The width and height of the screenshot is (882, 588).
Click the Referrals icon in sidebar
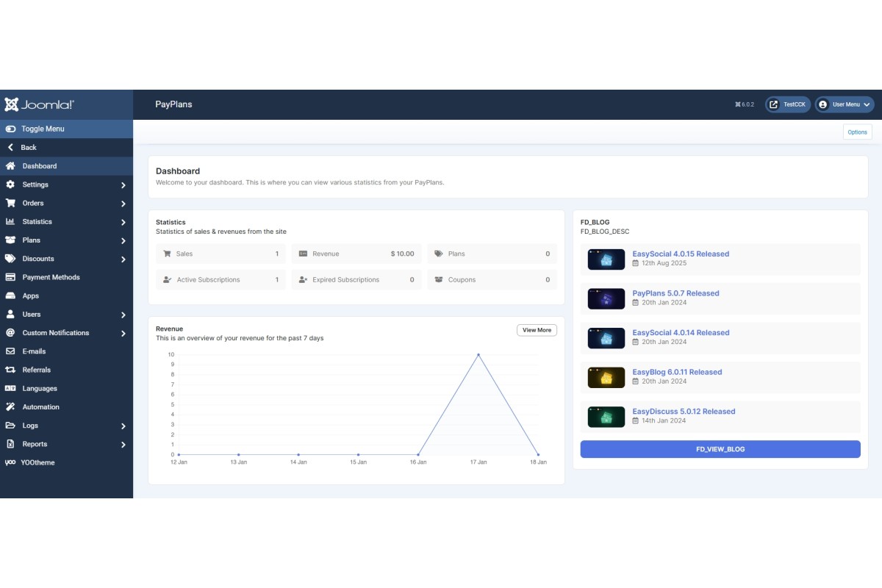(10, 370)
